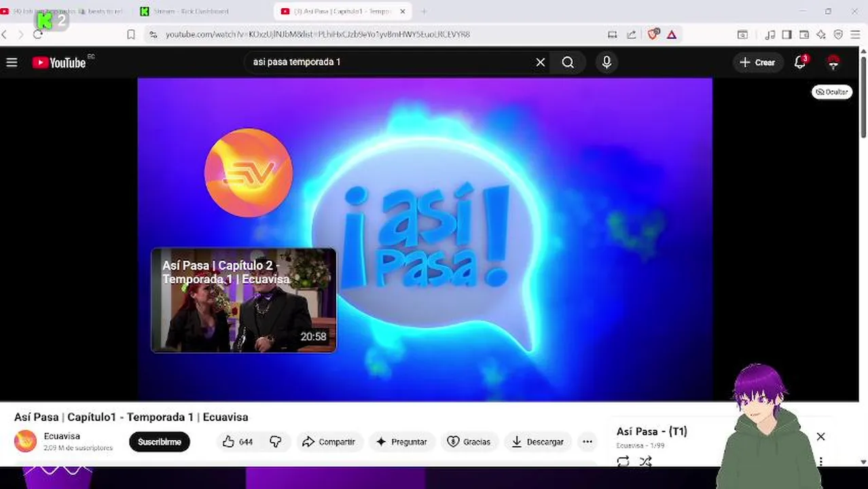Click the Ocultar button
868x489 pixels.
[831, 92]
